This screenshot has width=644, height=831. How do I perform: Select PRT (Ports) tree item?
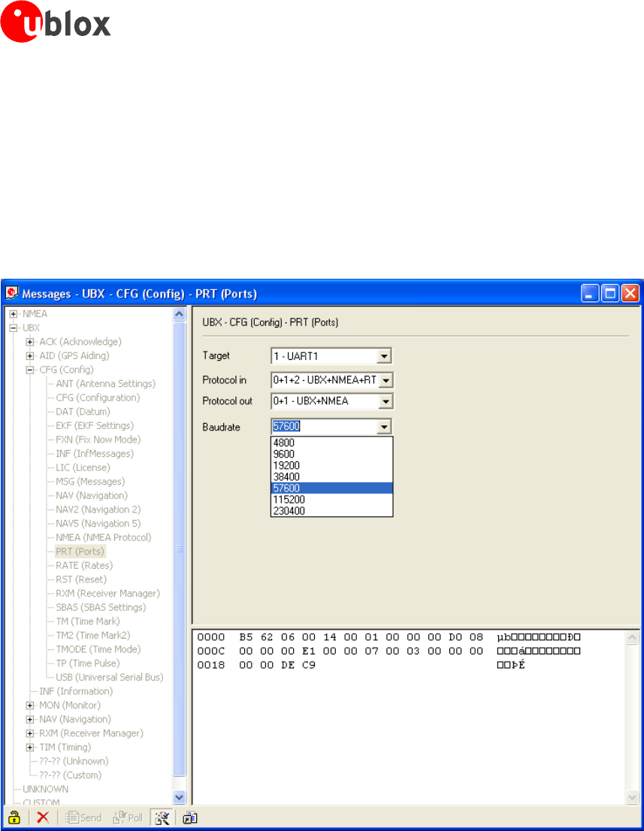[80, 551]
